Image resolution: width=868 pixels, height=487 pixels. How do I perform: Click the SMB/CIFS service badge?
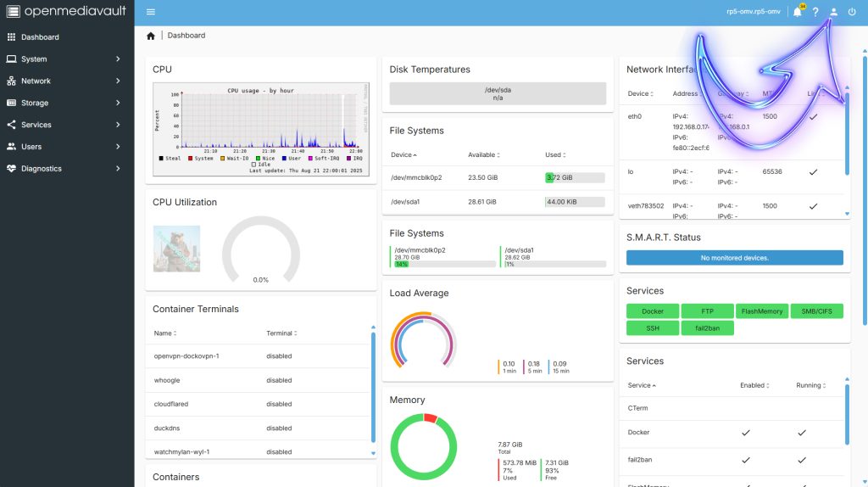pos(816,311)
